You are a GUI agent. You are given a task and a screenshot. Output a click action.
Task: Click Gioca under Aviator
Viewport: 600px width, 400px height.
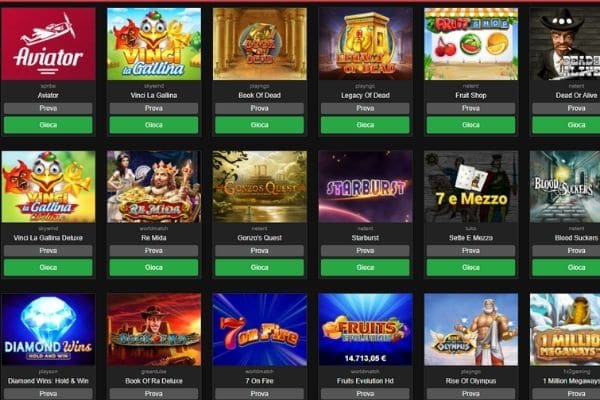pos(48,125)
